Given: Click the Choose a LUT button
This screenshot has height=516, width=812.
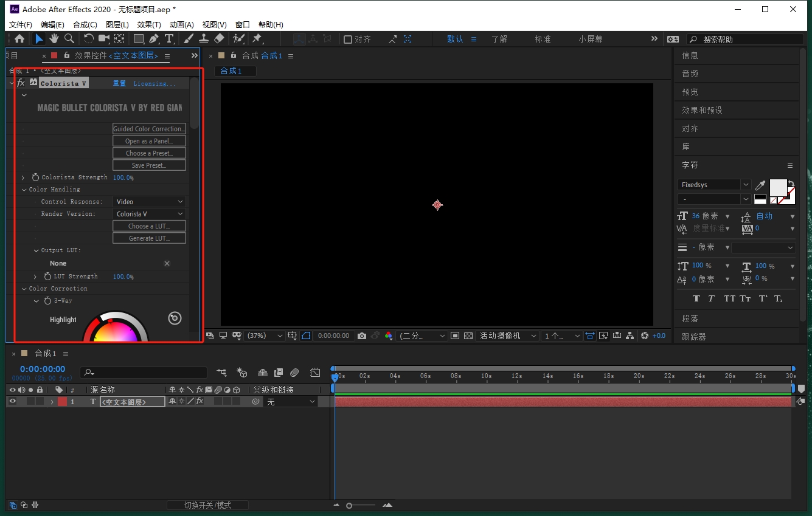Looking at the screenshot, I should pyautogui.click(x=149, y=226).
